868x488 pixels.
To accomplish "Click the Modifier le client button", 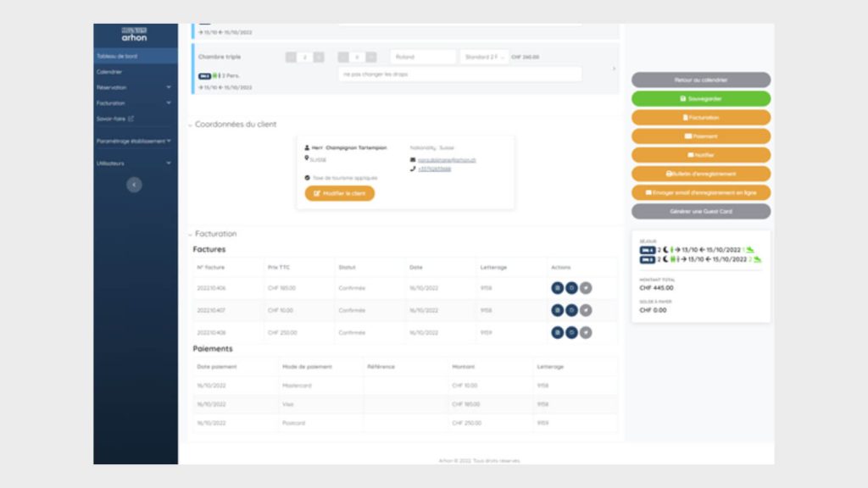I will pyautogui.click(x=339, y=193).
